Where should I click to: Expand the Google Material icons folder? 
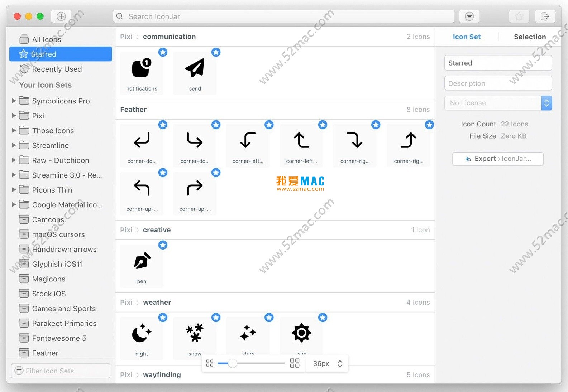(14, 204)
